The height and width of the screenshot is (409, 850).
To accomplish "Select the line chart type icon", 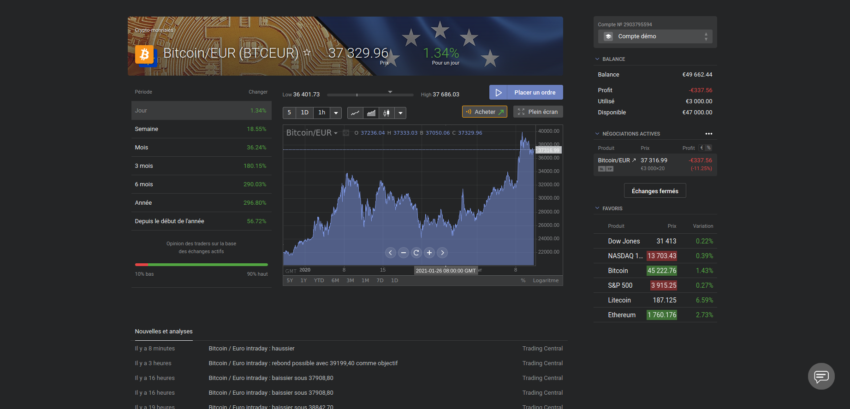I will point(355,113).
